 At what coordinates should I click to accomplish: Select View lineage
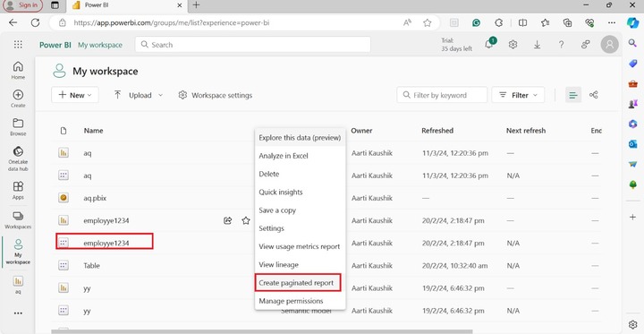click(x=300, y=264)
